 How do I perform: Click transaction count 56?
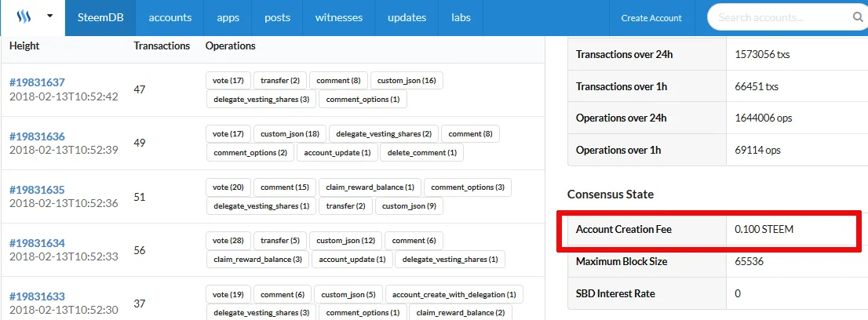click(140, 250)
